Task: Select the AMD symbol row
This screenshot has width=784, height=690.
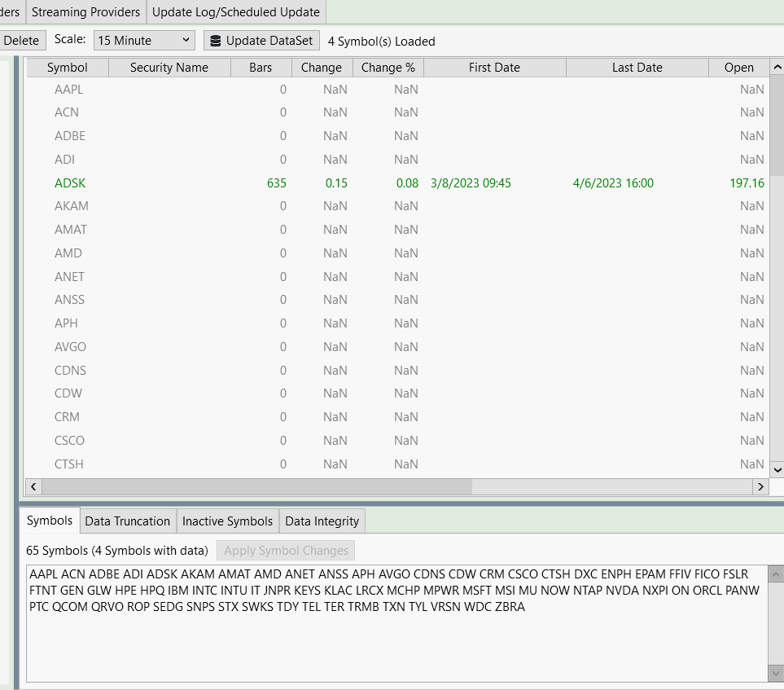Action: point(397,253)
